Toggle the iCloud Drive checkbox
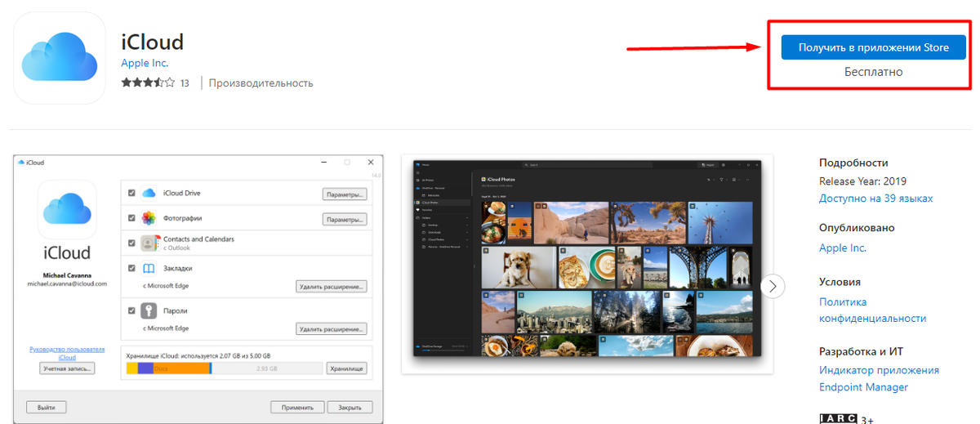 pyautogui.click(x=131, y=194)
